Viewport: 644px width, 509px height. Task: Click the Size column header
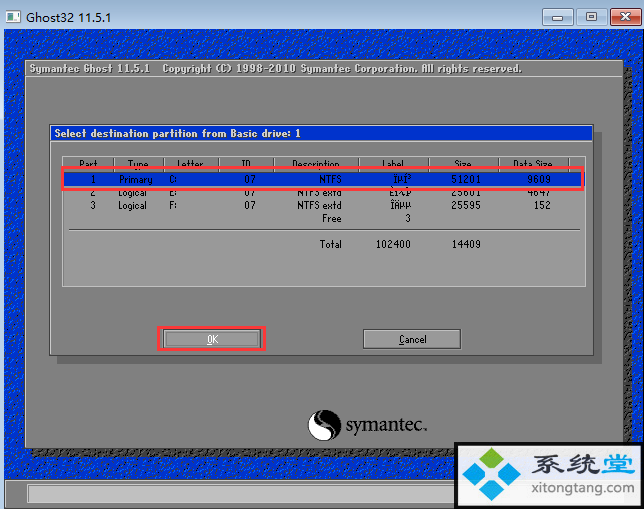coord(464,164)
